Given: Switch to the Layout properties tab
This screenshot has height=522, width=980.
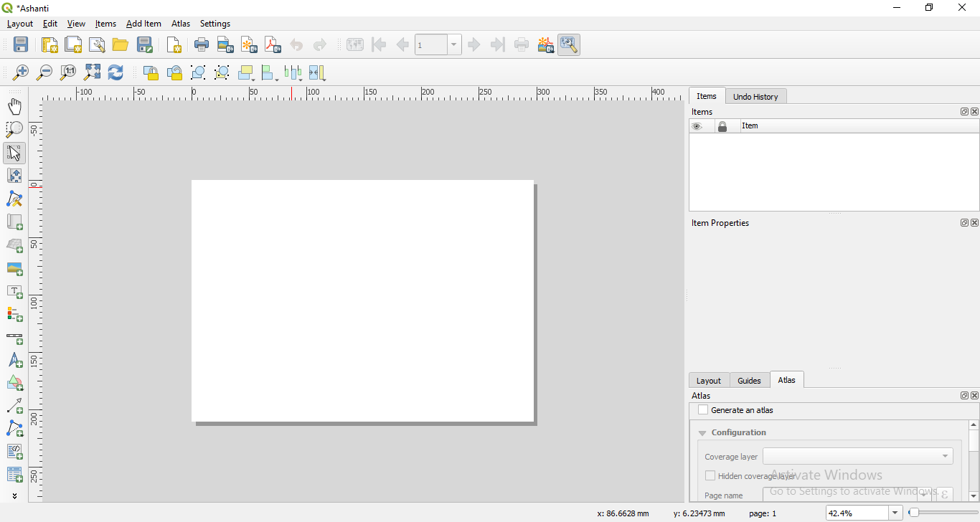Looking at the screenshot, I should (708, 381).
